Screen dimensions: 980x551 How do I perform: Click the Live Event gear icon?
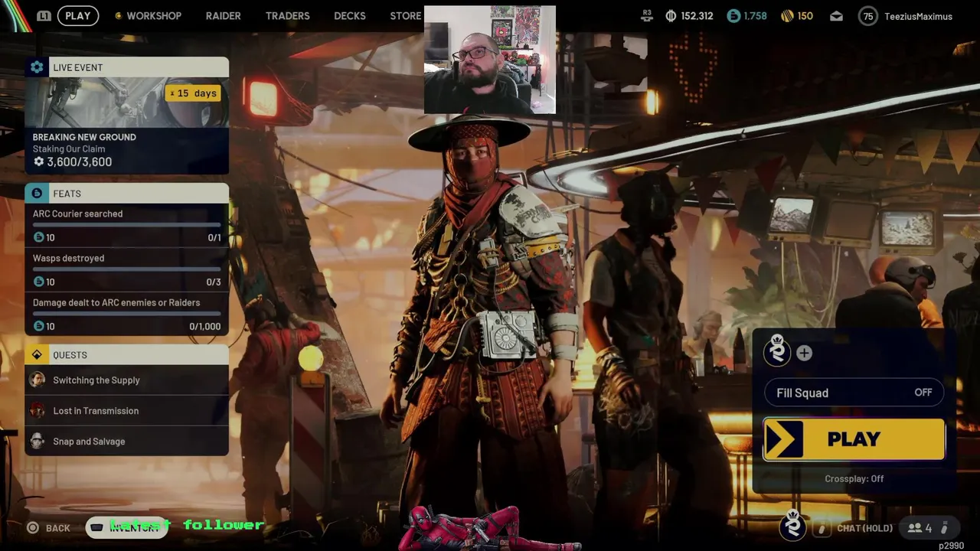pos(37,67)
